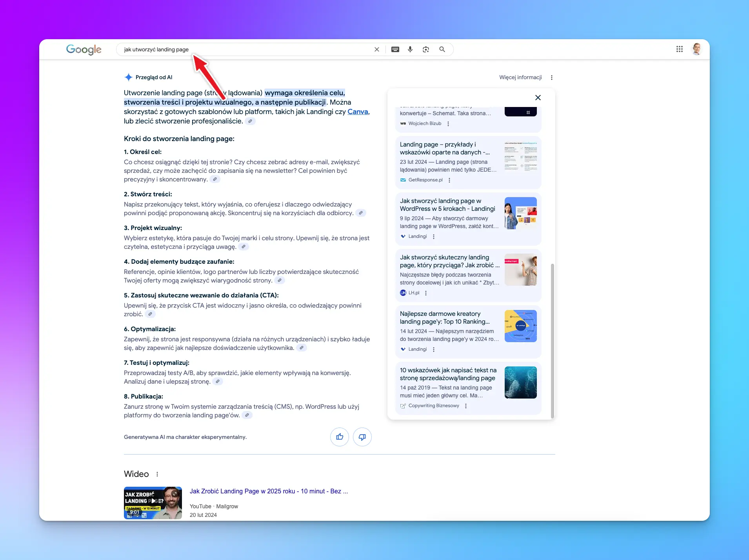
Task: Open source link chip after 'Testuj i optymalizuj' step
Action: (x=218, y=382)
